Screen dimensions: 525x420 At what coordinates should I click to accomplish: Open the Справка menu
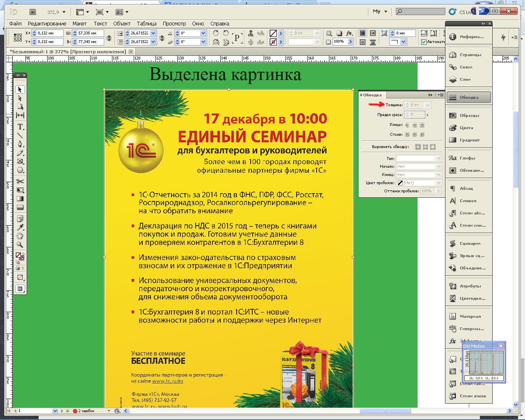coord(219,24)
